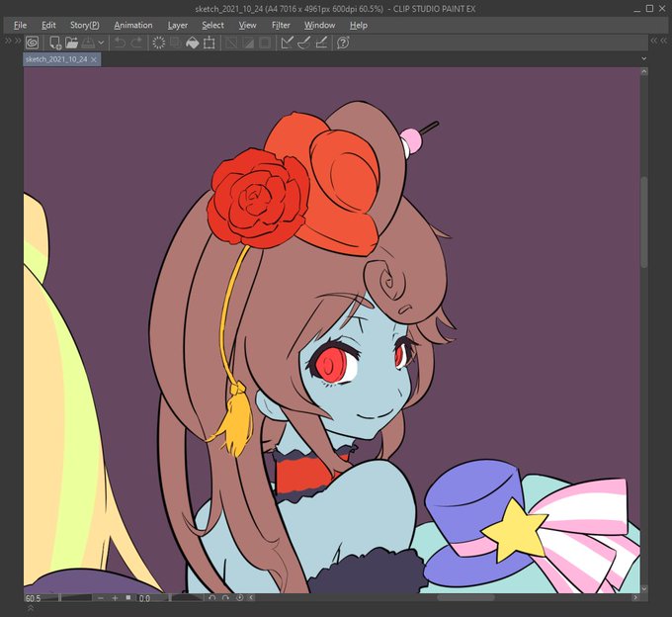
Task: Zoom in with the plus button
Action: 115,598
